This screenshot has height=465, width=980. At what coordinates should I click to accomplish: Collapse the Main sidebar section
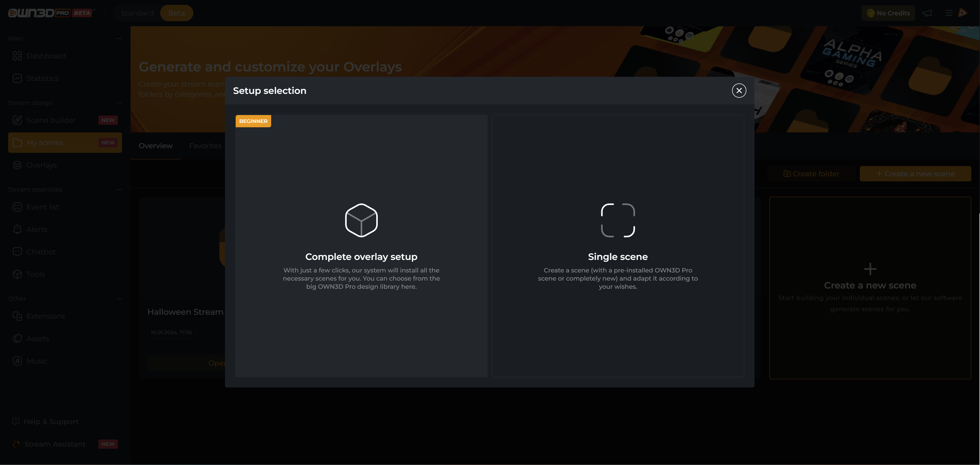119,39
